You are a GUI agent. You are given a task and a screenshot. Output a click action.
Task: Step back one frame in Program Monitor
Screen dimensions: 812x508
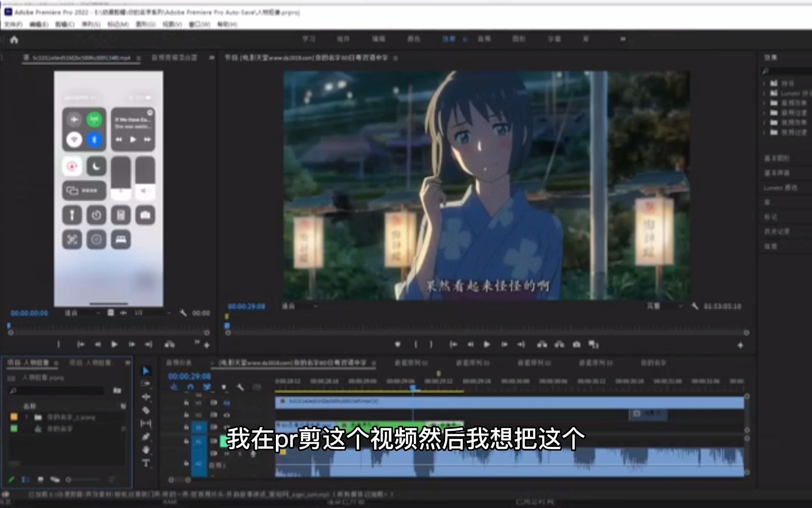(470, 345)
